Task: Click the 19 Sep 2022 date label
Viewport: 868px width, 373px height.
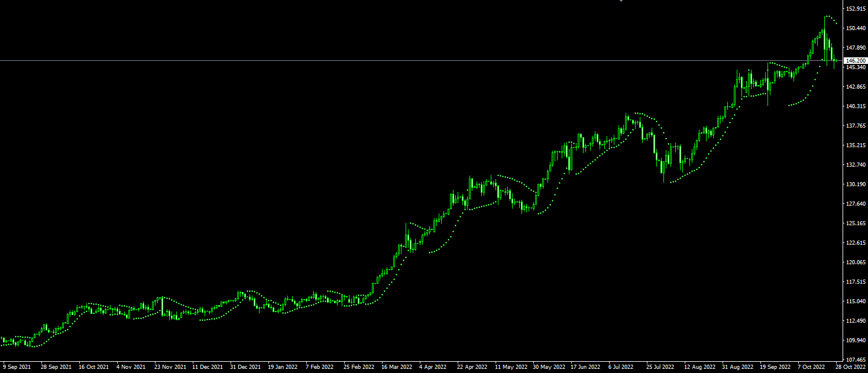Action: 775,367
